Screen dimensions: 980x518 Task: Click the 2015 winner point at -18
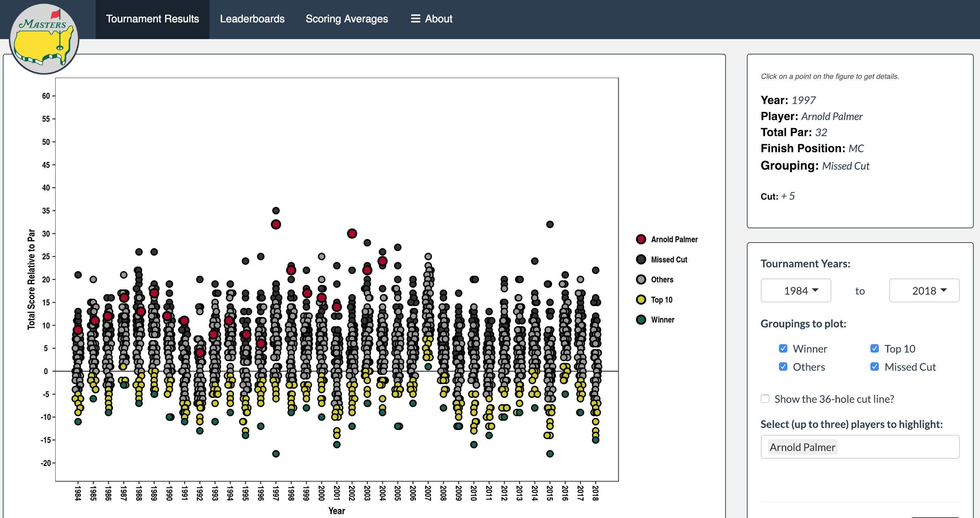[550, 454]
